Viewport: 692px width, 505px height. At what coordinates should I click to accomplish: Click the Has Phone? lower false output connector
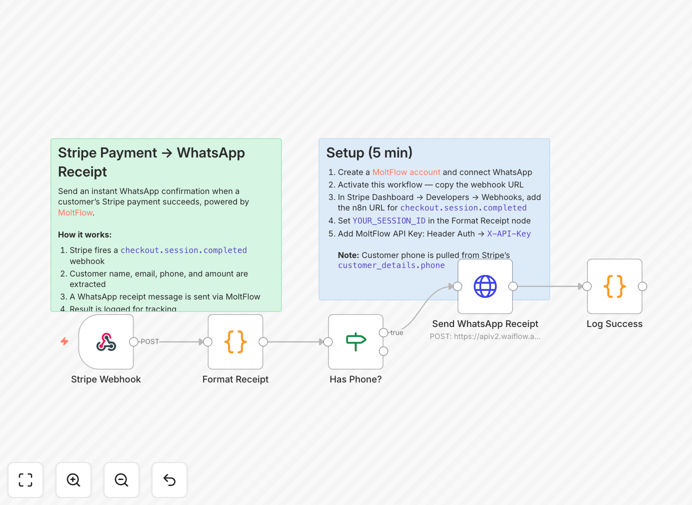pyautogui.click(x=384, y=351)
